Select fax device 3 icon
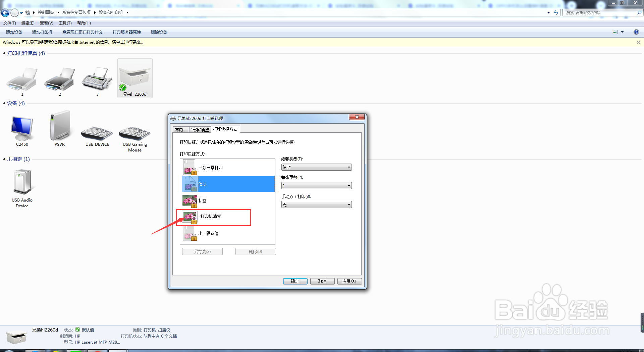 (x=97, y=79)
